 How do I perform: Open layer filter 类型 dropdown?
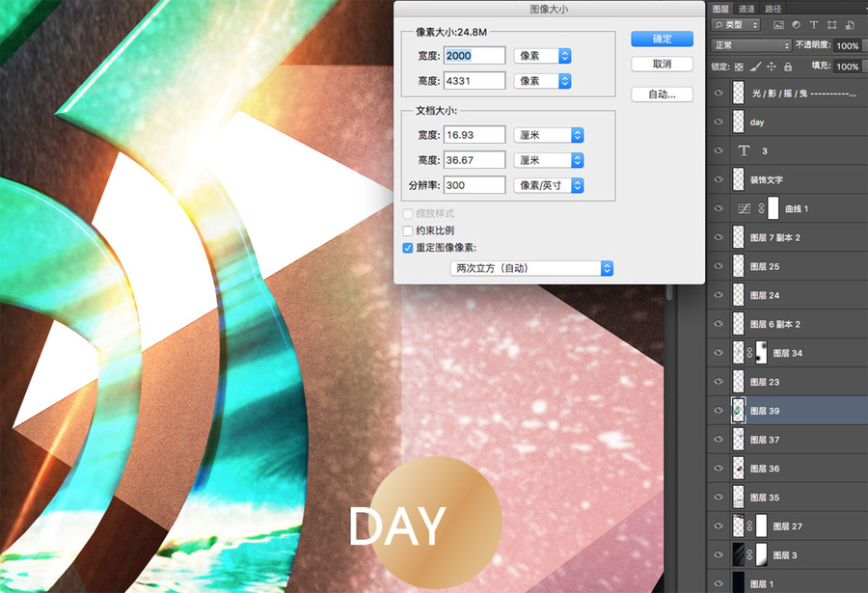[735, 25]
